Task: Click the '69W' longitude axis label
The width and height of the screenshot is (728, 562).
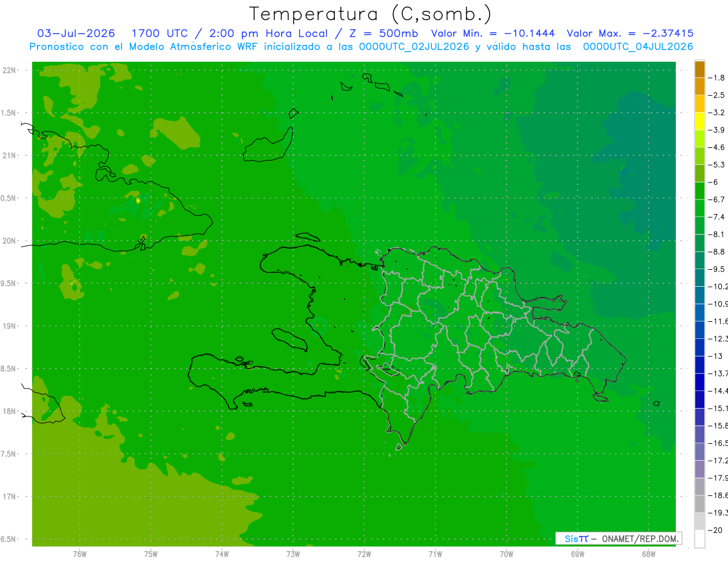Action: [578, 554]
